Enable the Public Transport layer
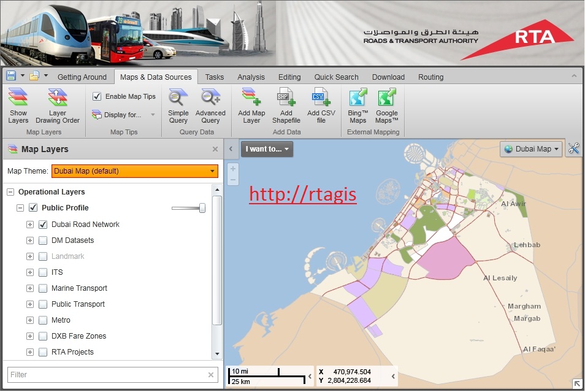Screen dimensions: 585x392 (42, 304)
